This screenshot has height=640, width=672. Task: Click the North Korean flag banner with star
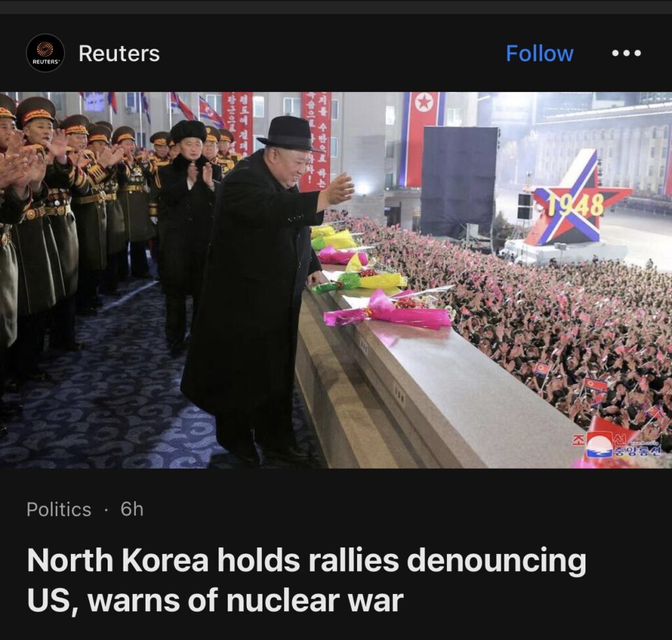click(423, 139)
